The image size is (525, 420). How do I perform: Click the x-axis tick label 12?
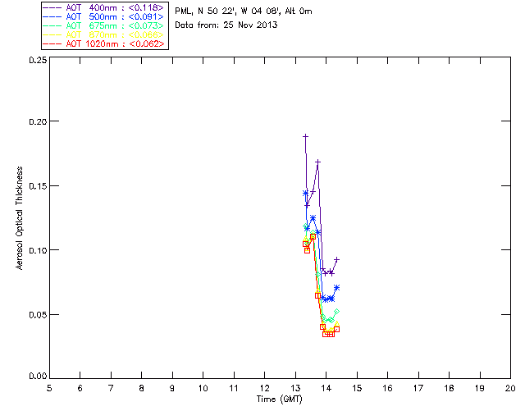(x=264, y=389)
